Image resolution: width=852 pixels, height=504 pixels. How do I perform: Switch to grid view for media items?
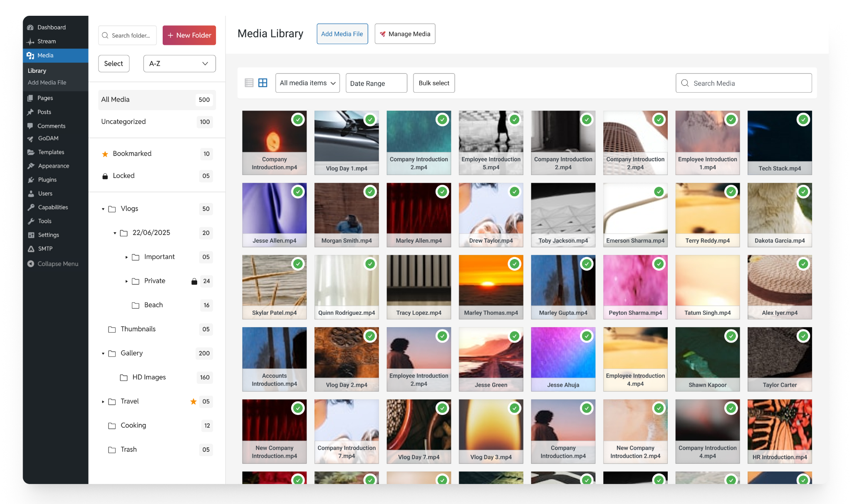pos(263,83)
